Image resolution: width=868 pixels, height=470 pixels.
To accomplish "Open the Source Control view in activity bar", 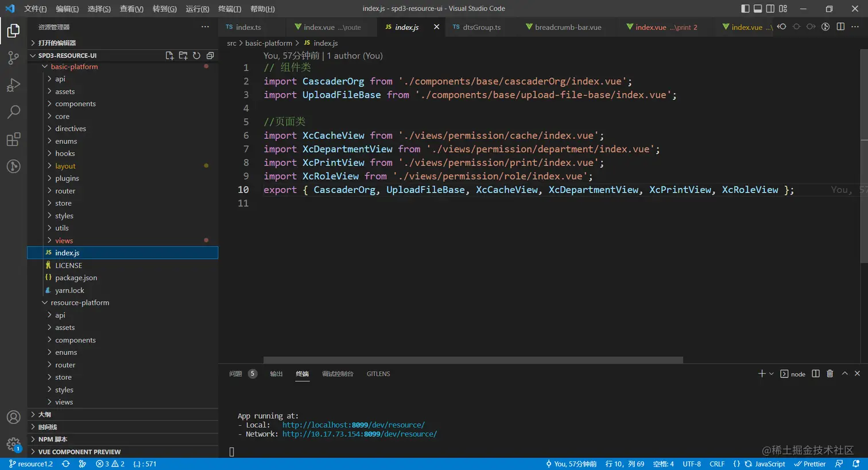I will 13,57.
